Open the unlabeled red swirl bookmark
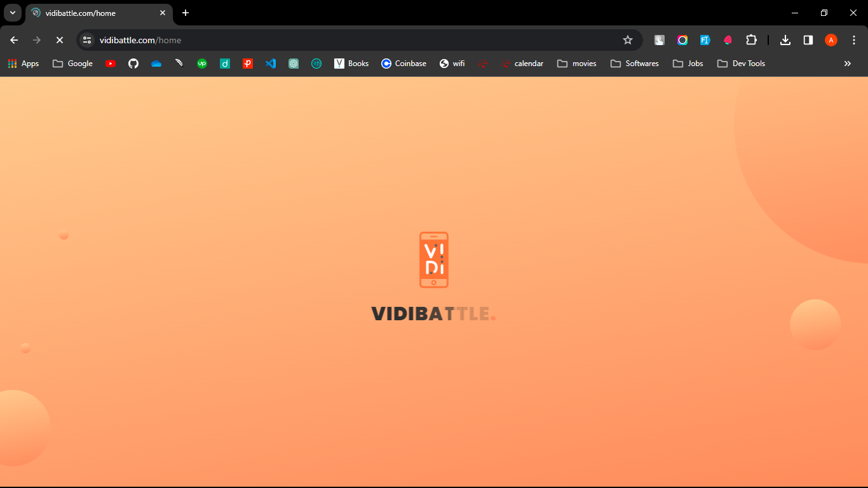 484,64
